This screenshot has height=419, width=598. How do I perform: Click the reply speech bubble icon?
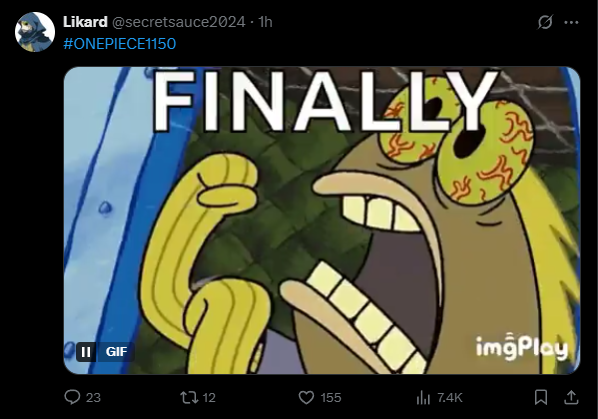click(x=72, y=397)
